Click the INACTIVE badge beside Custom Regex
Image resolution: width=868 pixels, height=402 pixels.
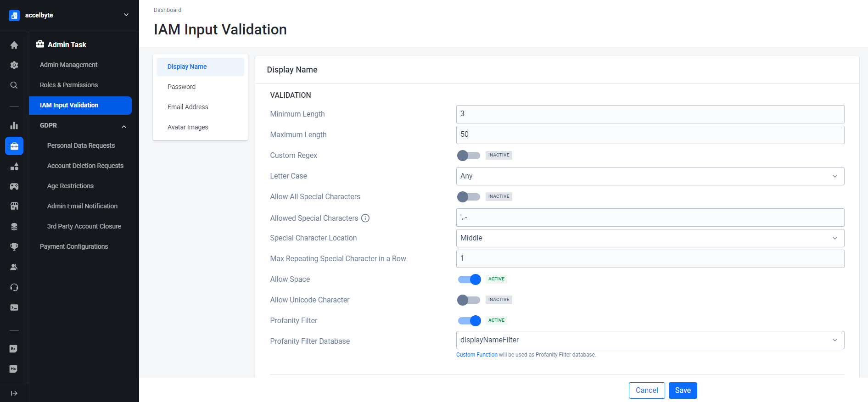click(x=498, y=155)
